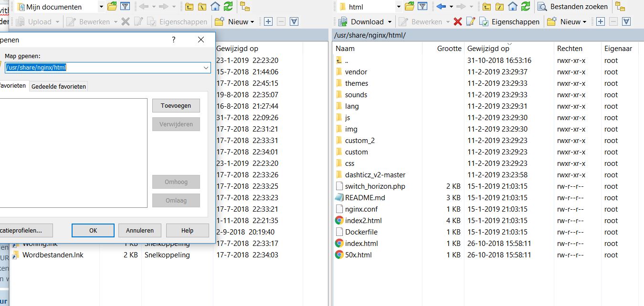
Task: Open dropdown arrow next to Download
Action: coord(390,21)
